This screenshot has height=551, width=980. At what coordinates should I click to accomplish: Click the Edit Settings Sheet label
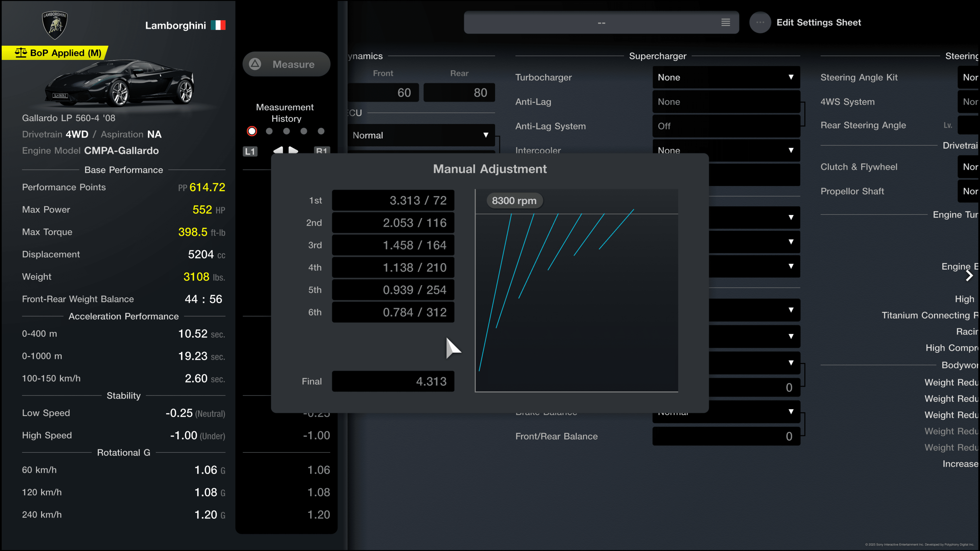(819, 22)
